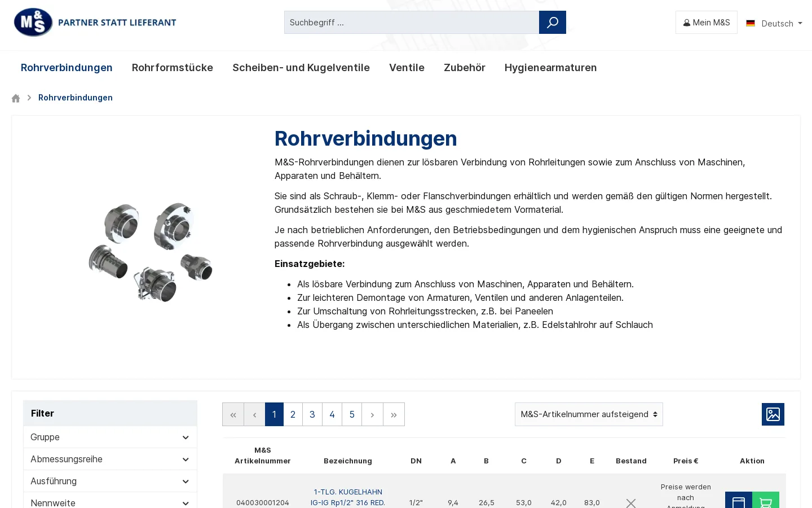Screen dimensions: 812x508
Task: Click the Rohrverbindungen breadcrumb link
Action: (76, 98)
